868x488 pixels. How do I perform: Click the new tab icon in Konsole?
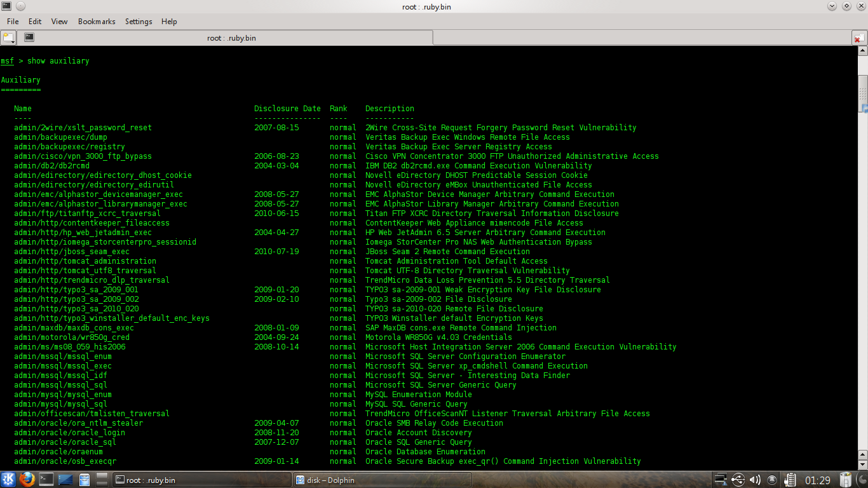tap(8, 37)
